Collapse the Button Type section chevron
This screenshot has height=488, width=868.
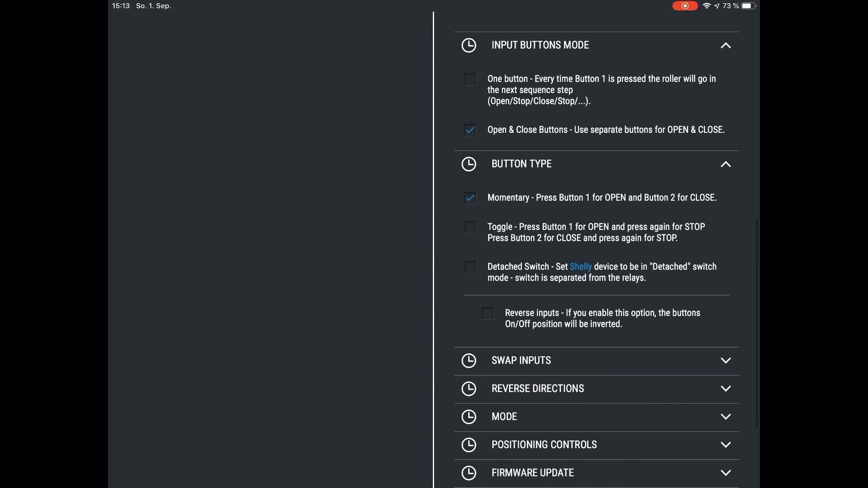click(726, 164)
